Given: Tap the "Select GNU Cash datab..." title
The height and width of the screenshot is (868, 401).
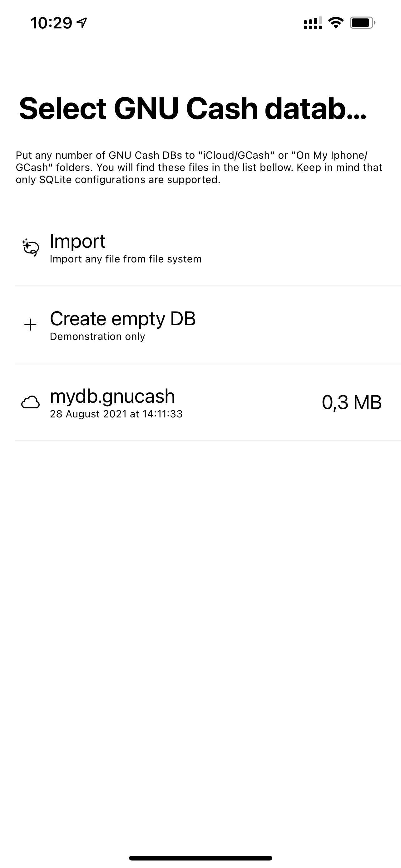Looking at the screenshot, I should (x=193, y=108).
